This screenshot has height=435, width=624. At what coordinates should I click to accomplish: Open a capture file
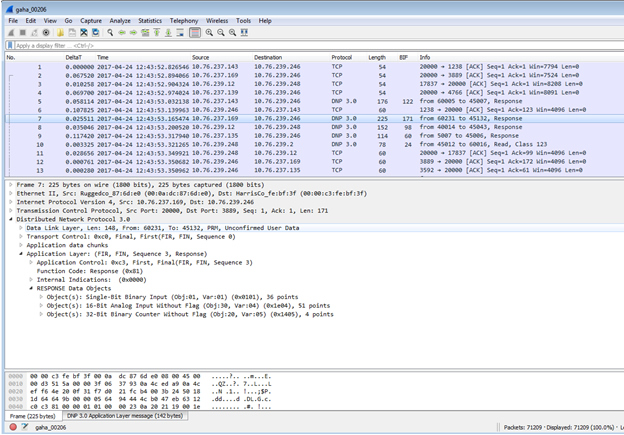click(60, 33)
